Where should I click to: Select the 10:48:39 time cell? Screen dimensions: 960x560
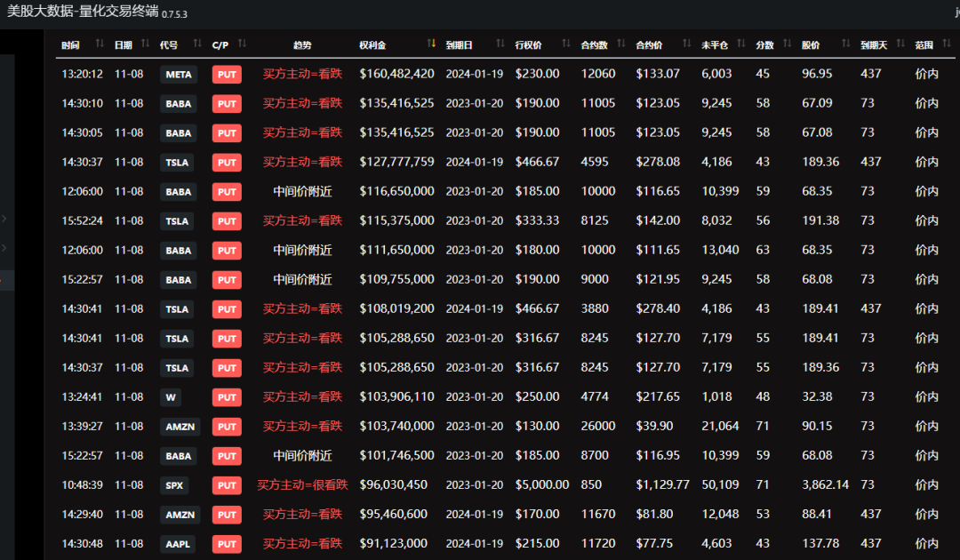coord(82,485)
